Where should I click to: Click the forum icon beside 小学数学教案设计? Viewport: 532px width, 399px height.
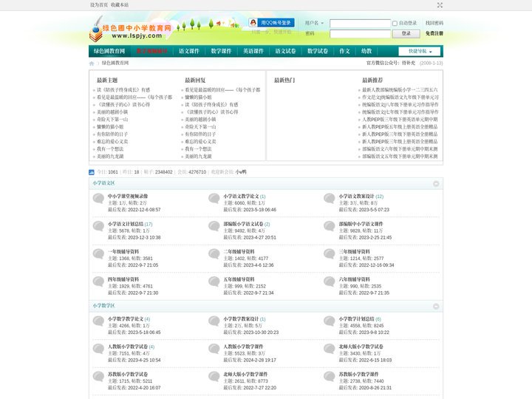coord(214,321)
